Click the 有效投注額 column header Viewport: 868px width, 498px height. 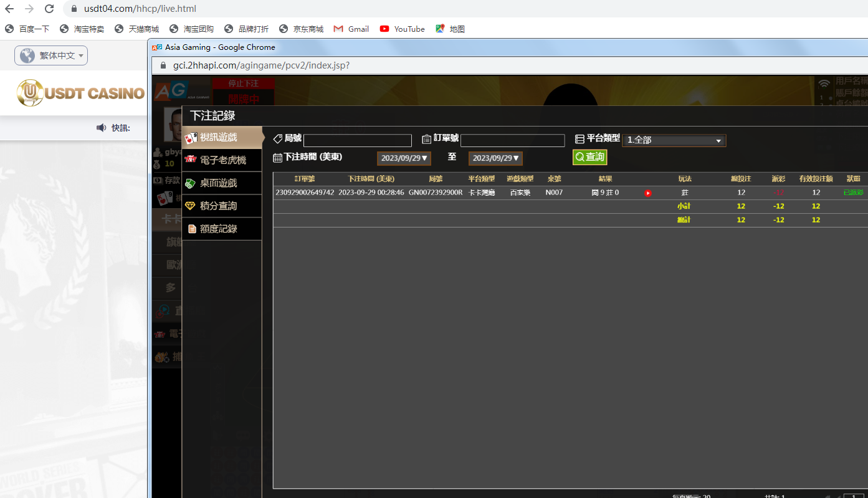coord(816,179)
